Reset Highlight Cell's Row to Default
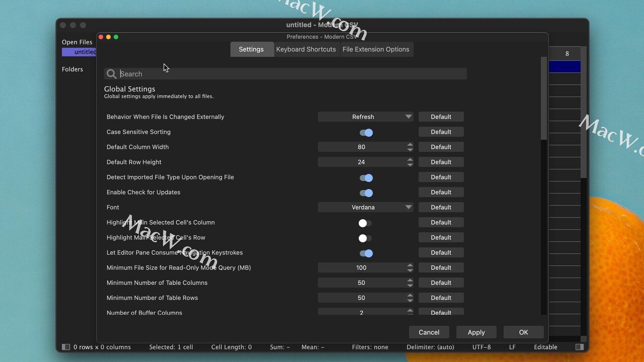This screenshot has height=362, width=644. tap(441, 237)
